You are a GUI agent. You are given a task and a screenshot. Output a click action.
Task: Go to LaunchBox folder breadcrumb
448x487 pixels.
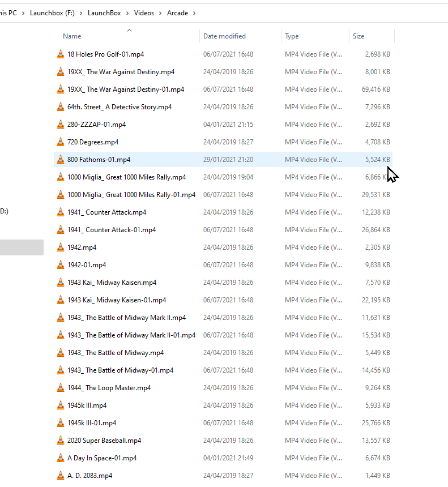point(104,13)
